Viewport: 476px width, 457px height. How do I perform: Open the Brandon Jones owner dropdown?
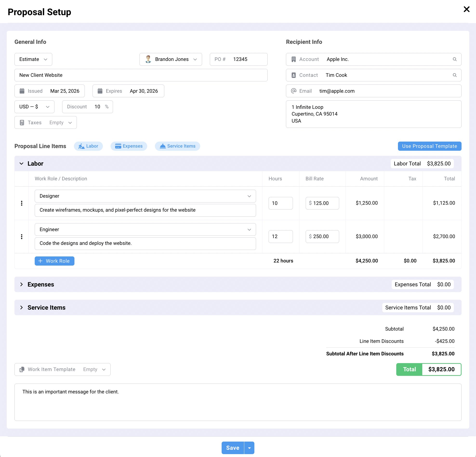(x=171, y=59)
